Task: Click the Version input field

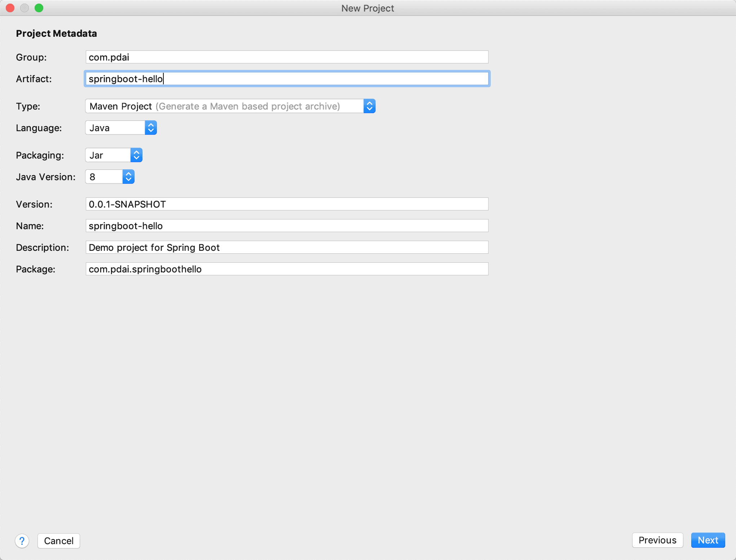Action: coord(287,204)
